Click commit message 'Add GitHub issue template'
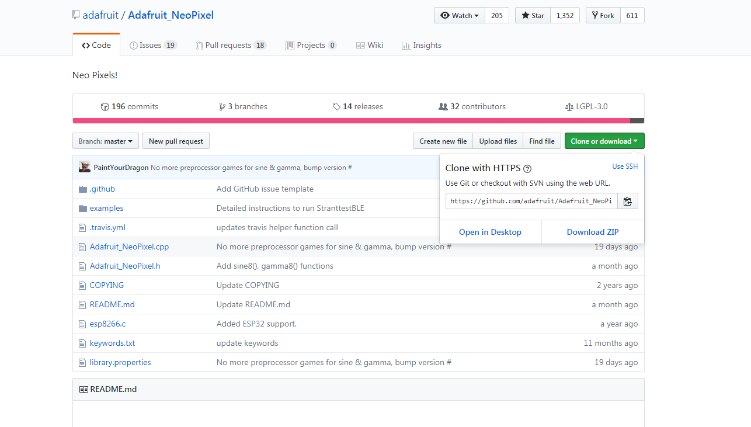The width and height of the screenshot is (751, 427). point(265,189)
